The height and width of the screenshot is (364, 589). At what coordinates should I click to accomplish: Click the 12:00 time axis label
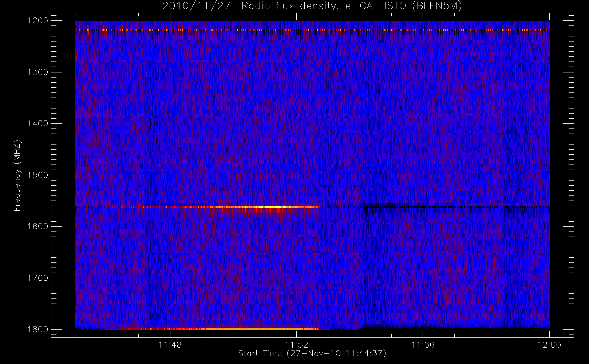(x=549, y=345)
